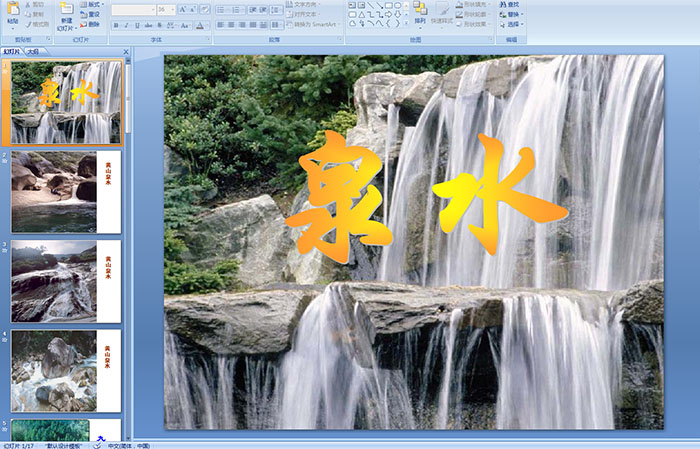This screenshot has height=449, width=700.
Task: Toggle Italic (I) formatting
Action: click(127, 25)
